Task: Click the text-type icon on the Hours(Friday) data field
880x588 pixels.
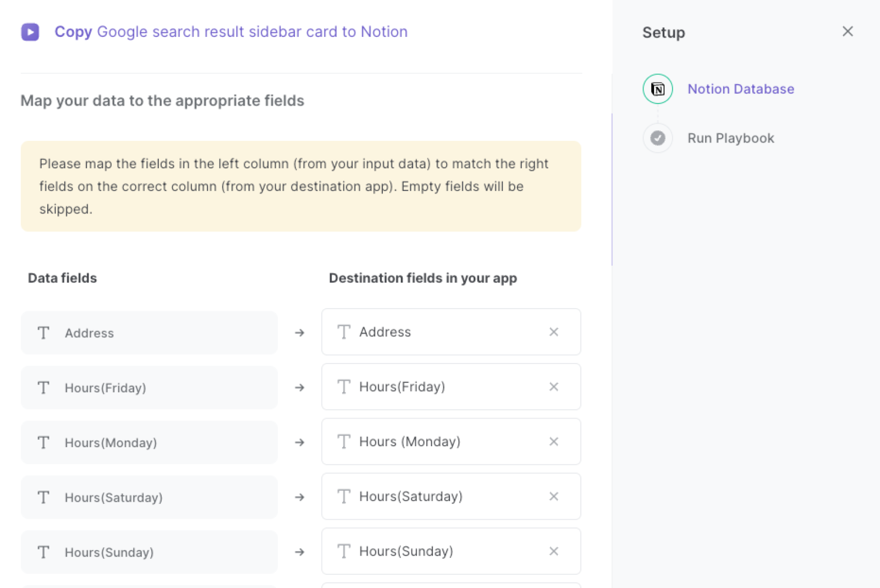Action: (x=43, y=387)
